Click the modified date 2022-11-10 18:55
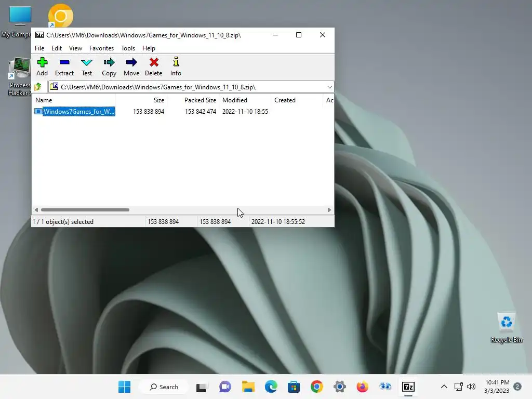532x399 pixels. [245, 112]
